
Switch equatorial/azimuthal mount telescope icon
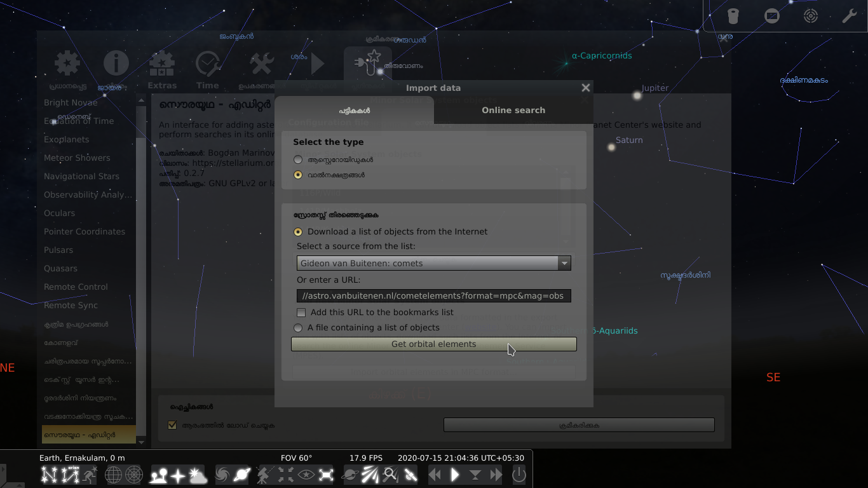point(264,475)
